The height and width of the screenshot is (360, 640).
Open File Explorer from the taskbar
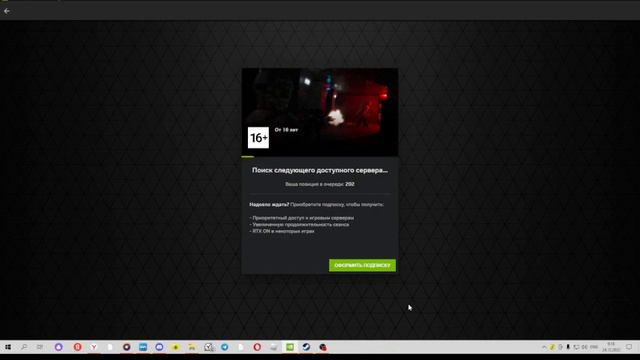pos(192,347)
